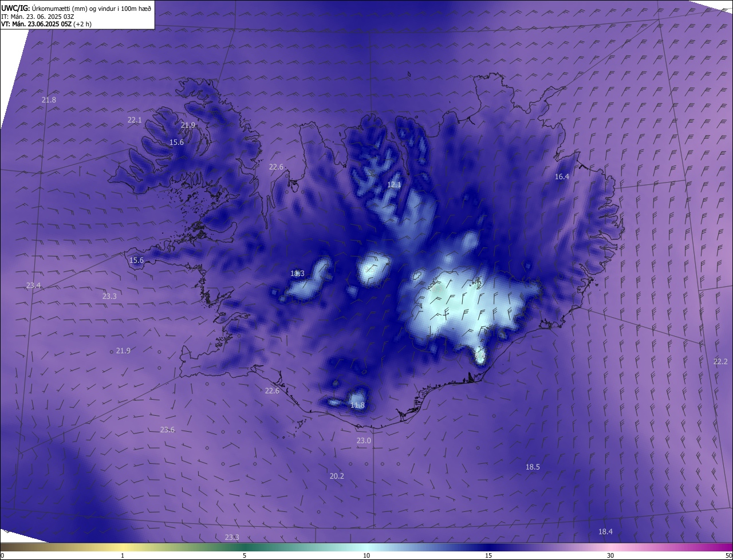Click the 12.1 value label
The width and height of the screenshot is (733, 560).
tap(395, 185)
